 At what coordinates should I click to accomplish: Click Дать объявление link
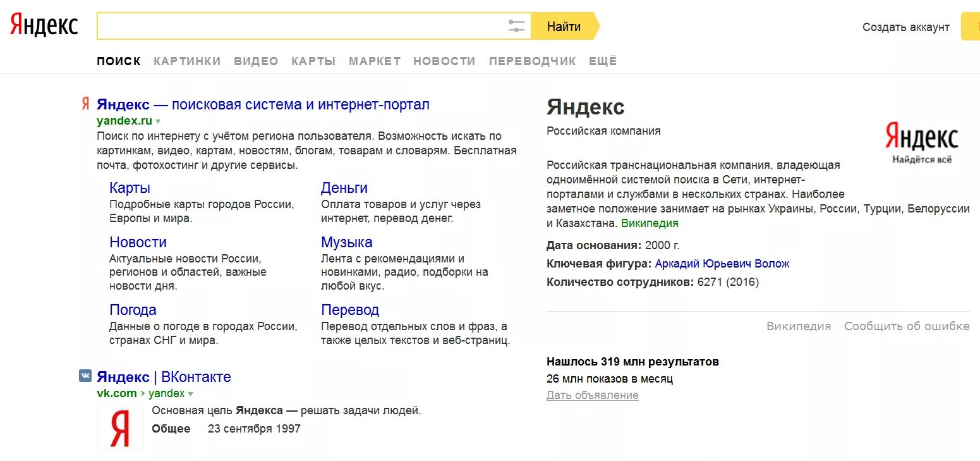click(x=593, y=395)
